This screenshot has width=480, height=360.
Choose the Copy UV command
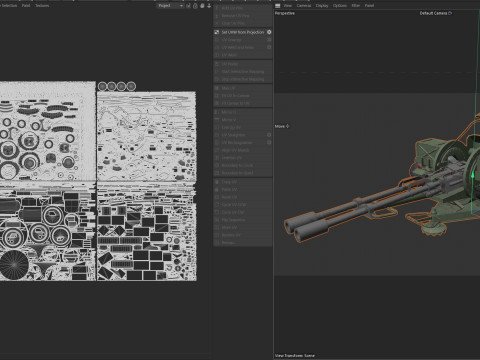pyautogui.click(x=243, y=182)
